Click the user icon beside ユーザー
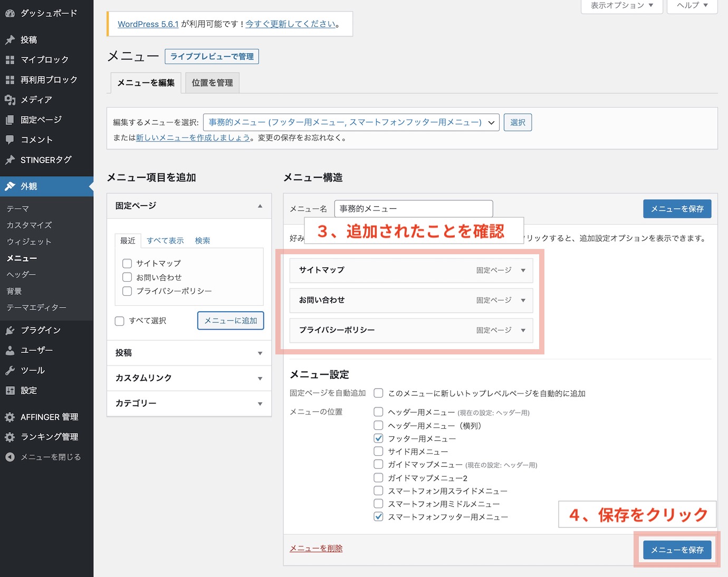 [10, 350]
